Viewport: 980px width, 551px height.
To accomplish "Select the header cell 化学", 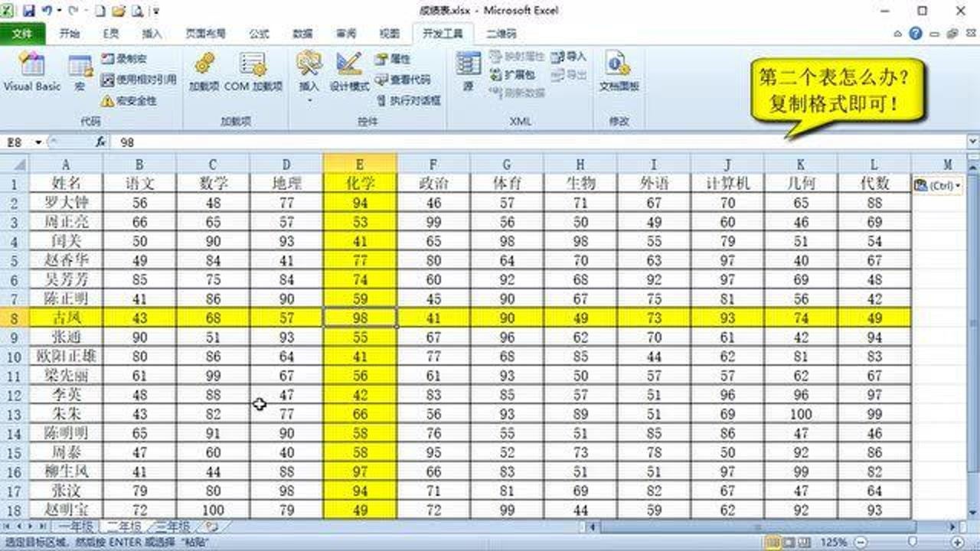I will 360,184.
